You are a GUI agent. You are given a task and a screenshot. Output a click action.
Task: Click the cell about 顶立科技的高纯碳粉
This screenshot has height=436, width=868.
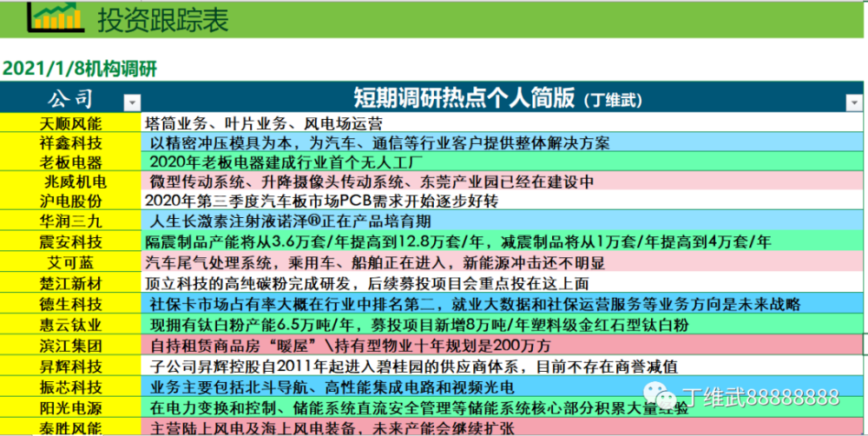tap(503, 282)
